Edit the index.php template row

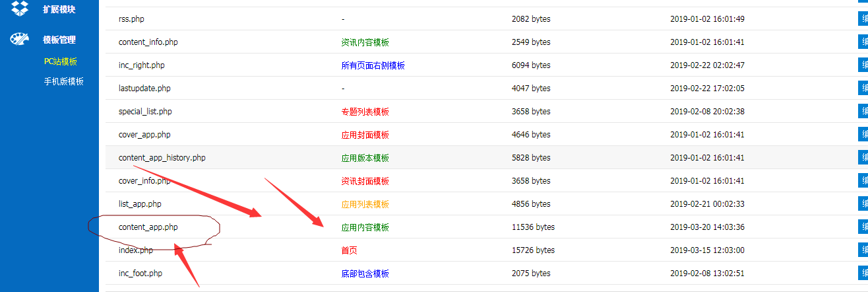(863, 250)
